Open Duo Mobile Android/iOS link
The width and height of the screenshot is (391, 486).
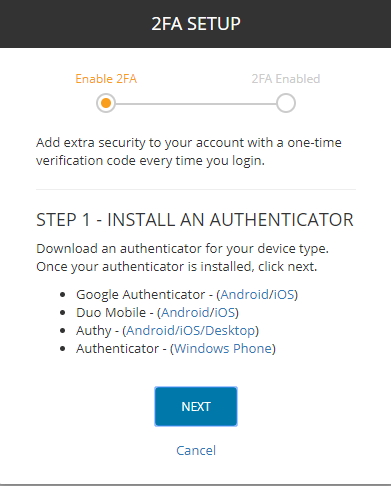[198, 312]
